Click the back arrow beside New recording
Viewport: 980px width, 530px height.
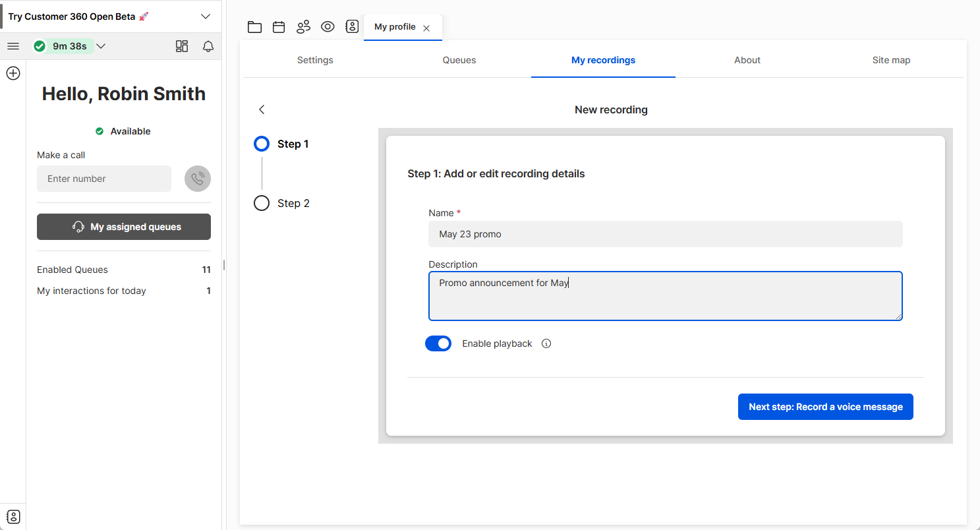[262, 109]
